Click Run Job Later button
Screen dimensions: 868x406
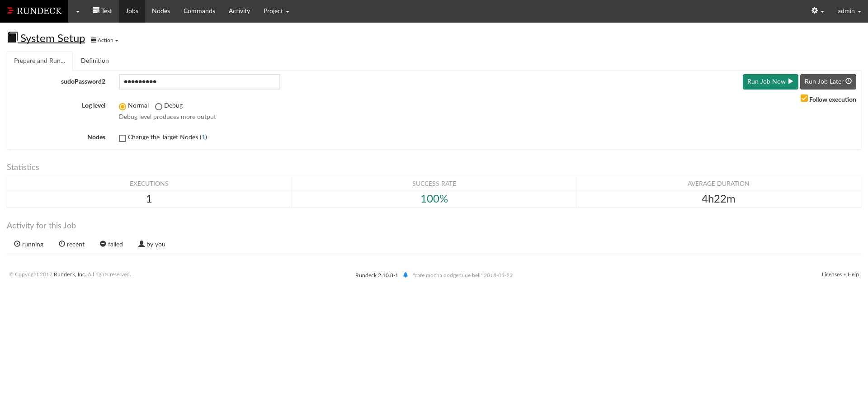click(x=828, y=82)
